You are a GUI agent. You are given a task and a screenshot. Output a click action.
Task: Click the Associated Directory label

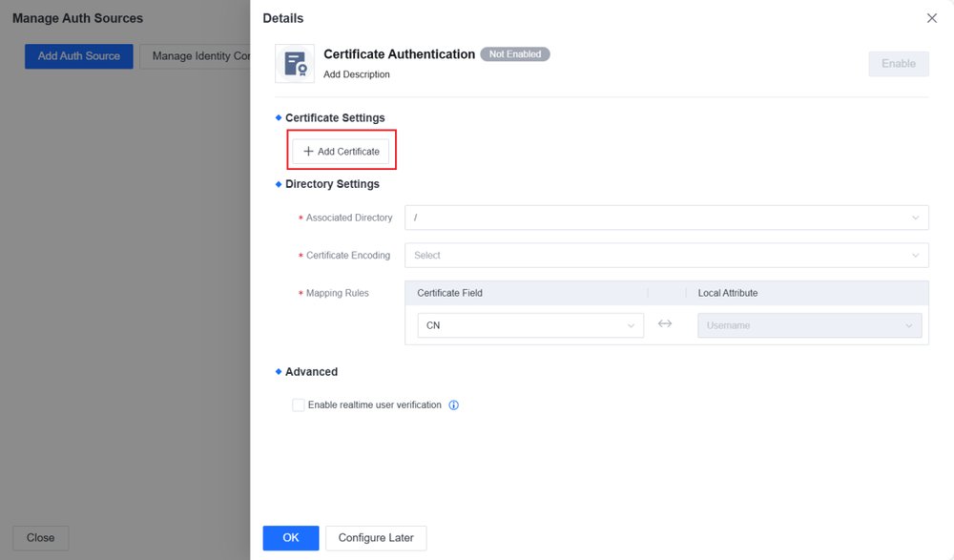pyautogui.click(x=349, y=218)
